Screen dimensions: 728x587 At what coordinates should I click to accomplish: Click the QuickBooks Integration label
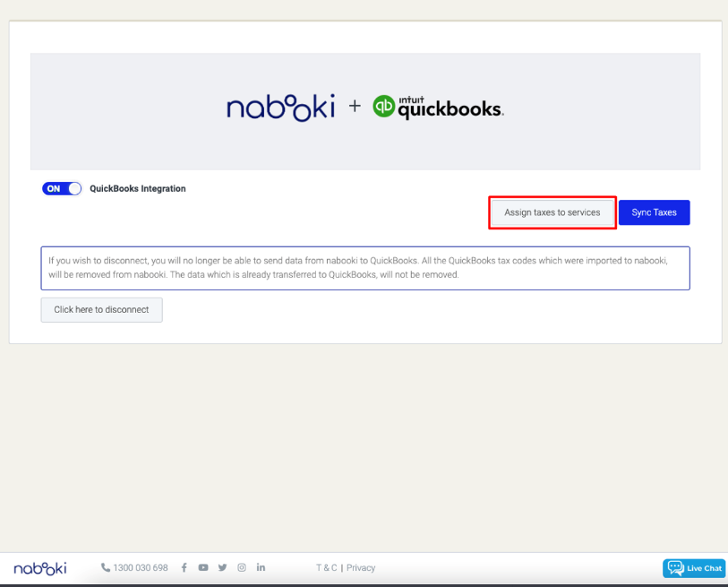click(x=137, y=189)
